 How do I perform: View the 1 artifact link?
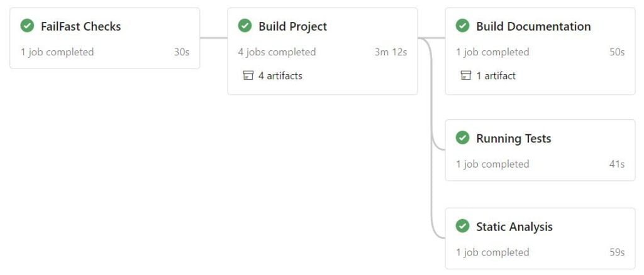coord(496,75)
